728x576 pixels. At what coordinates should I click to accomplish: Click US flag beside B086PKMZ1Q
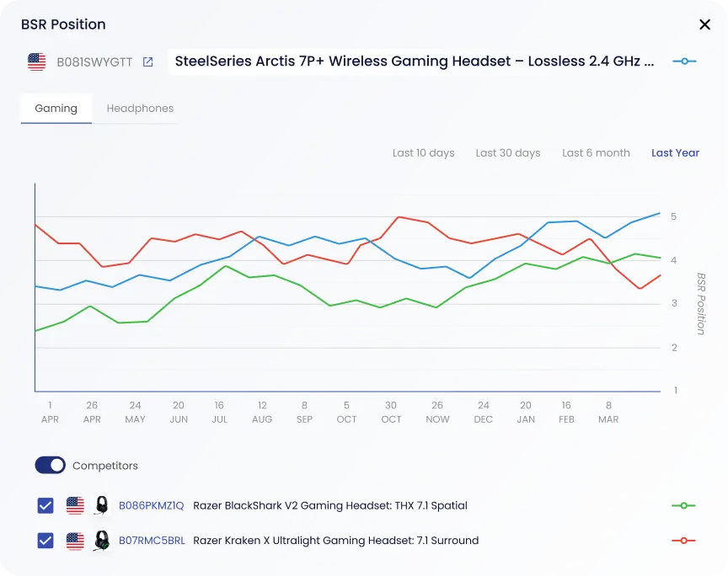pos(75,505)
